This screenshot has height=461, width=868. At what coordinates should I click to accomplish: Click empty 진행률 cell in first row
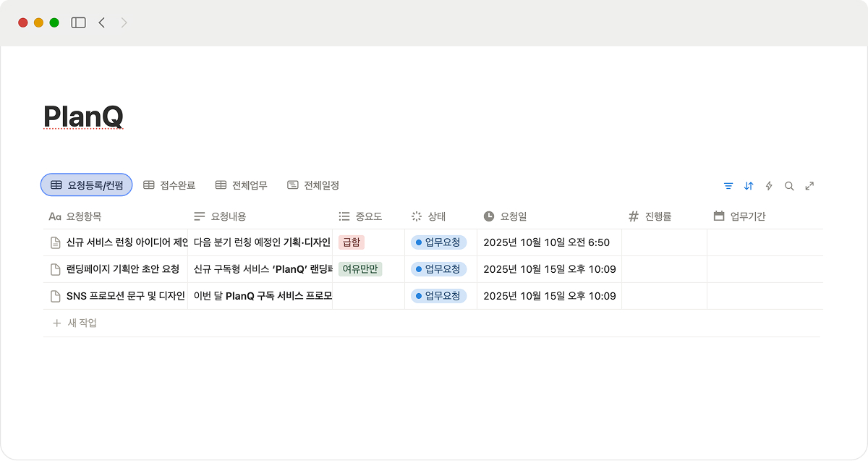click(663, 242)
